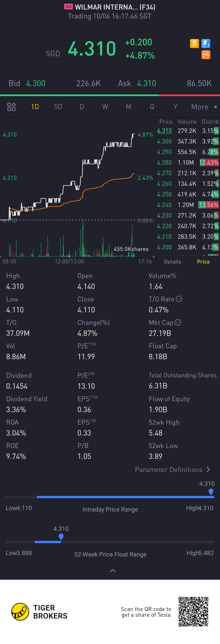
Task: Tap the current price 4.310
Action: [92, 48]
